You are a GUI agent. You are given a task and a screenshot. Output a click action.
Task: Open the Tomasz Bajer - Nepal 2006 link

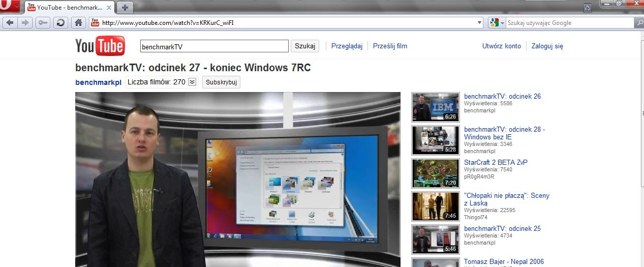click(504, 262)
